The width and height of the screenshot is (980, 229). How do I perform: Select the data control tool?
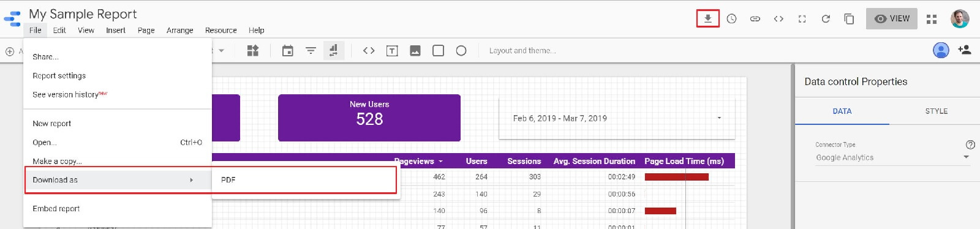pyautogui.click(x=333, y=50)
